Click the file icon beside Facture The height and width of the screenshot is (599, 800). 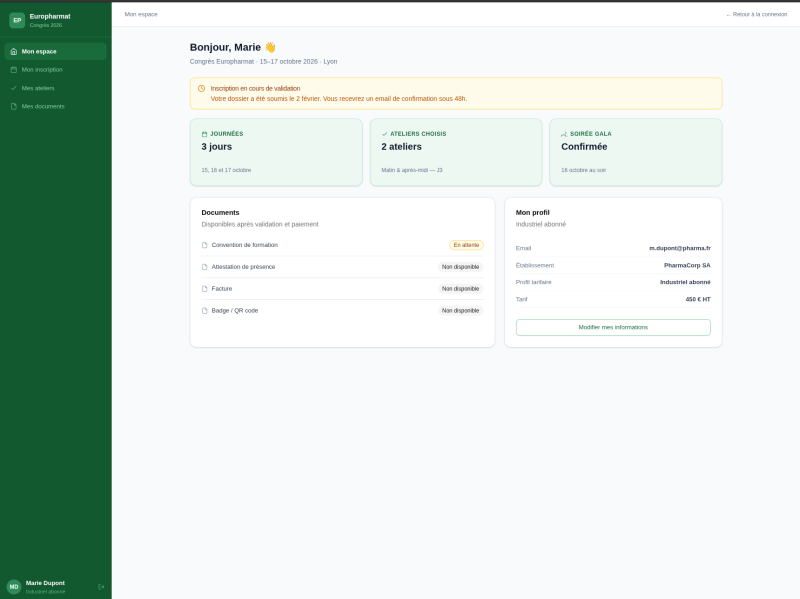click(x=205, y=289)
